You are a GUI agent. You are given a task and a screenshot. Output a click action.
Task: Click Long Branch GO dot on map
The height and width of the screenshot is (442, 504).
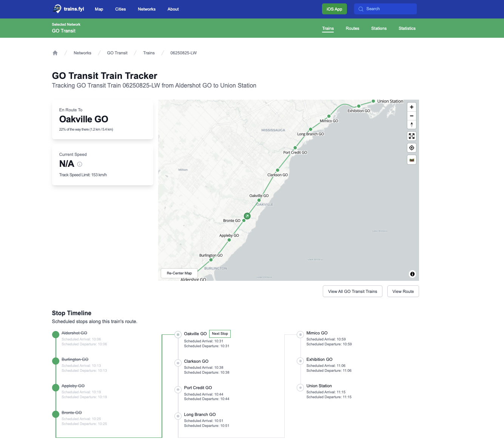[x=311, y=129]
